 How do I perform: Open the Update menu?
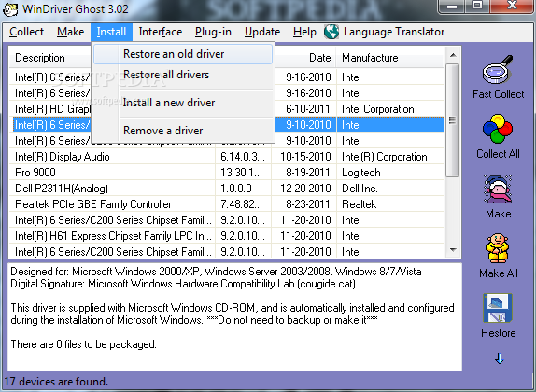coord(262,32)
